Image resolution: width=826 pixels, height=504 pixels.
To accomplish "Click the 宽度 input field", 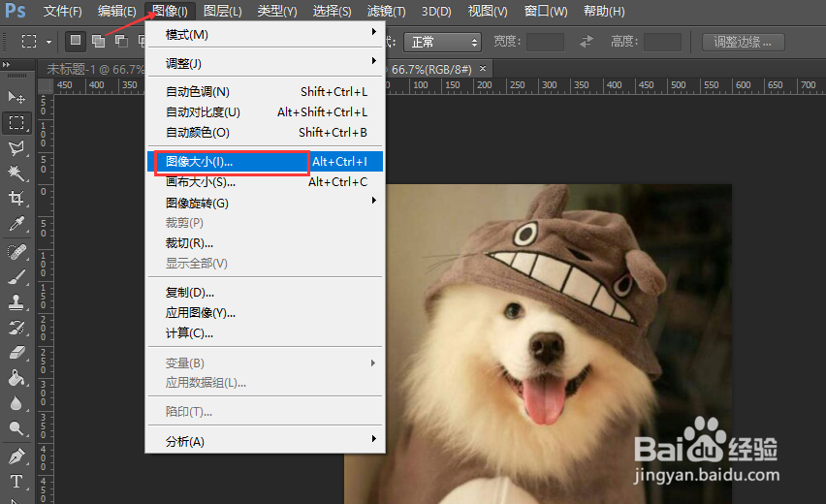I will [545, 42].
